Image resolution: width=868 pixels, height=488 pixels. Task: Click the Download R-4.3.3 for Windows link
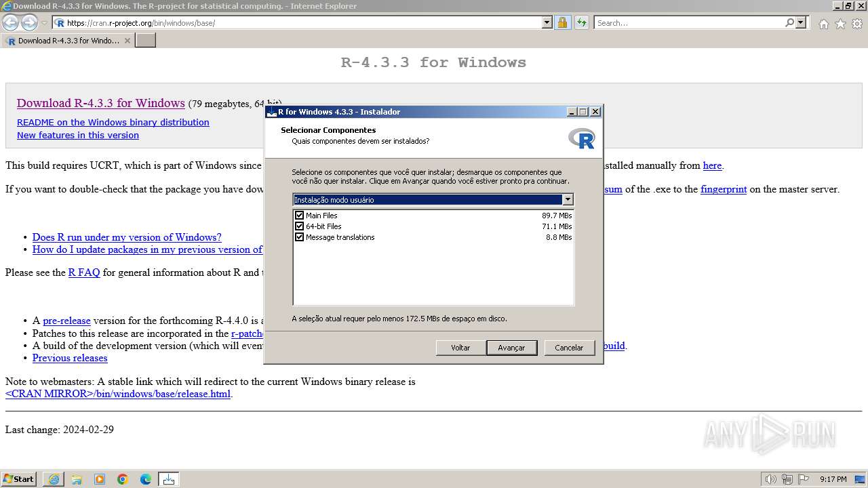pos(101,103)
